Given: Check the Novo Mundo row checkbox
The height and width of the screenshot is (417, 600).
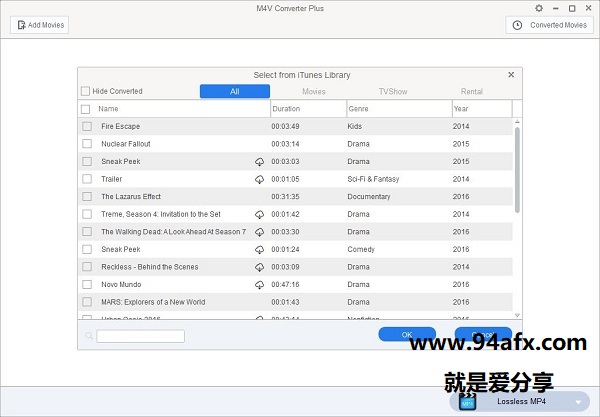Looking at the screenshot, I should [87, 285].
